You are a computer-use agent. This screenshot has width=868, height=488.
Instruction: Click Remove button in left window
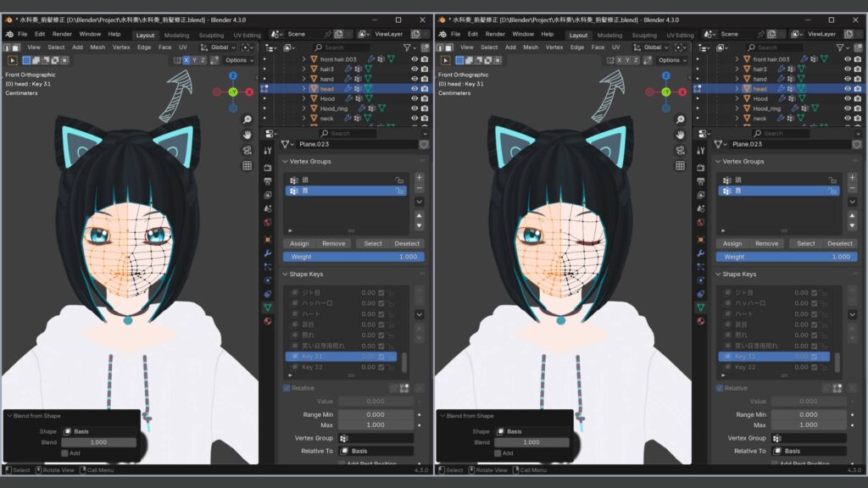pyautogui.click(x=334, y=243)
